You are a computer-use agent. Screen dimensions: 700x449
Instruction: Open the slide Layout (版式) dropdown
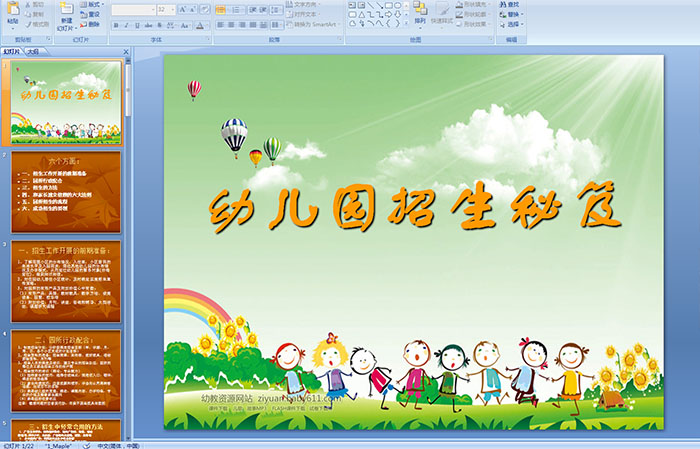point(92,4)
